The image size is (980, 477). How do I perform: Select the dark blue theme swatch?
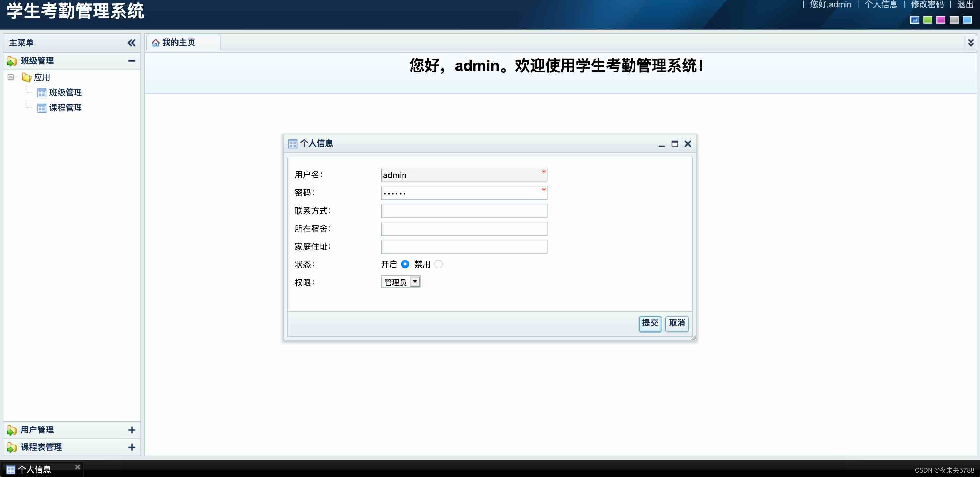coord(915,20)
